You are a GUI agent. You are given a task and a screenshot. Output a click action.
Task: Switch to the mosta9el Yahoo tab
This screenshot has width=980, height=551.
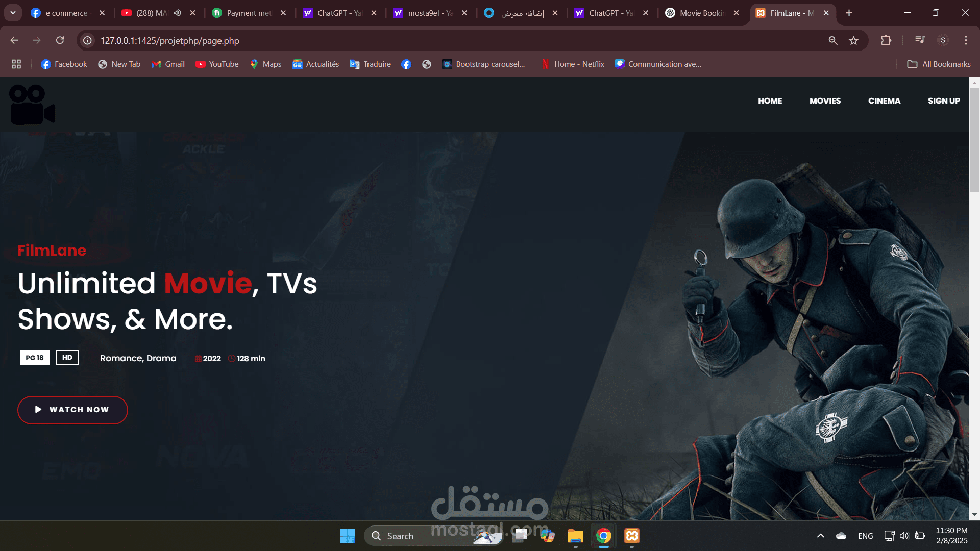pyautogui.click(x=430, y=13)
